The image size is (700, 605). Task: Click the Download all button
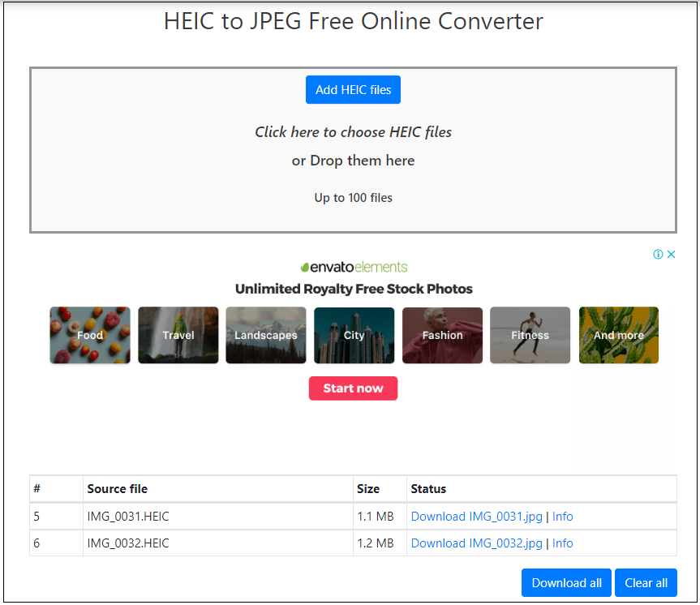click(566, 582)
